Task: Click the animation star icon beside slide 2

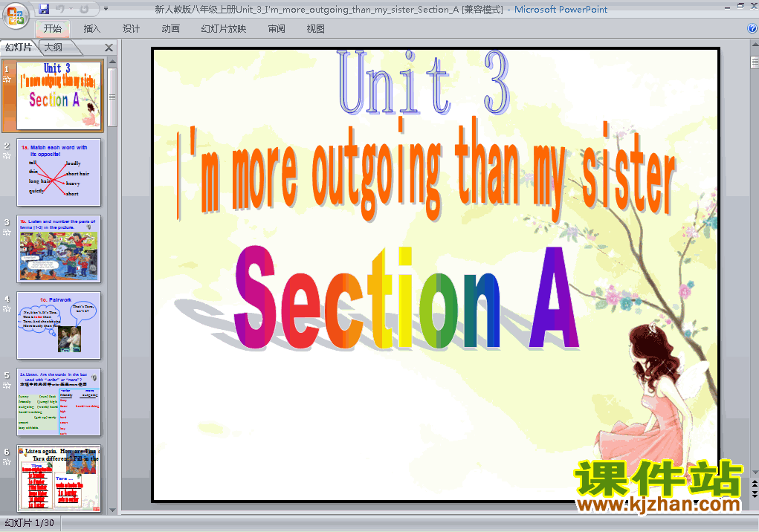Action: (x=7, y=156)
